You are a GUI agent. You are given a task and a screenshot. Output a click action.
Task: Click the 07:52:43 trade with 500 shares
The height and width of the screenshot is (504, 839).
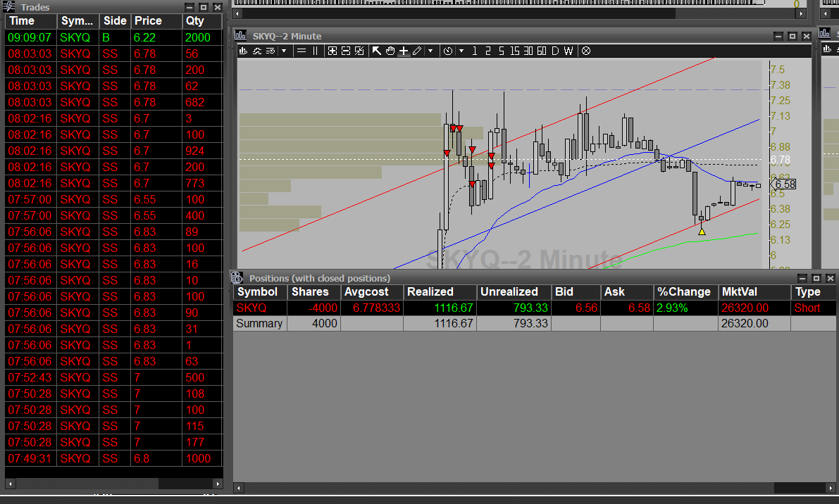click(113, 377)
